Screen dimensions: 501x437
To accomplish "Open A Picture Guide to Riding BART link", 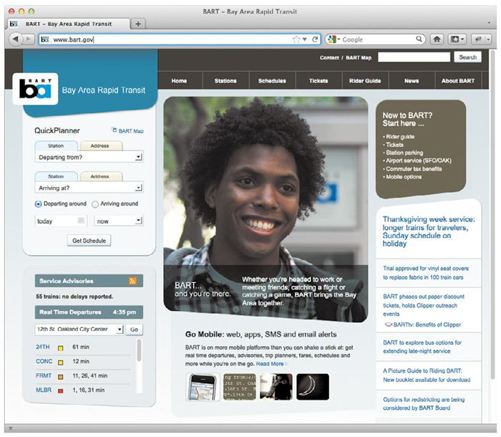I will (x=426, y=375).
